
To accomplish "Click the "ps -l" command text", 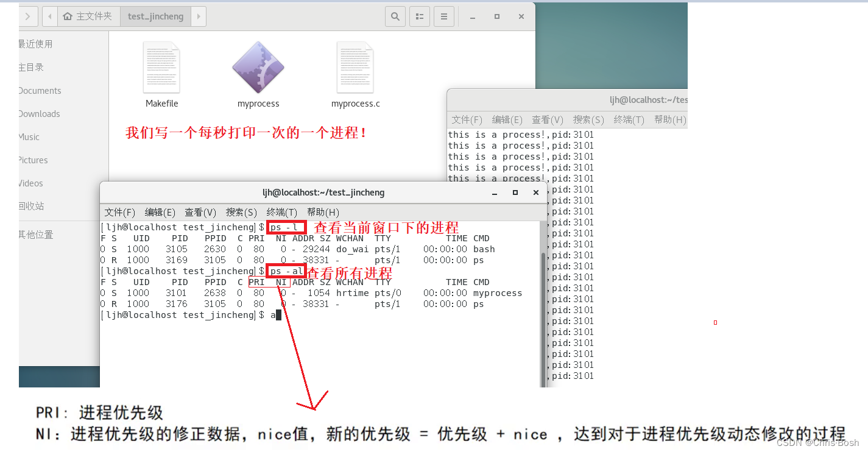I will [284, 227].
